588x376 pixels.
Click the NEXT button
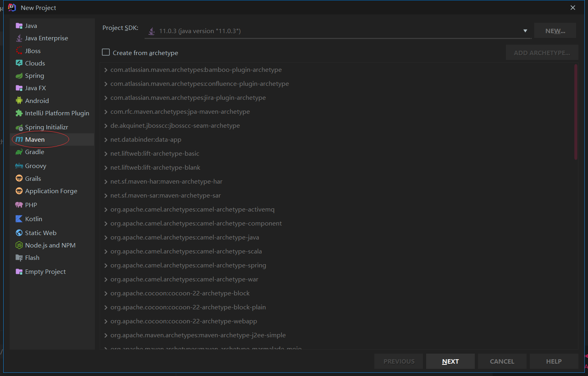pyautogui.click(x=450, y=361)
